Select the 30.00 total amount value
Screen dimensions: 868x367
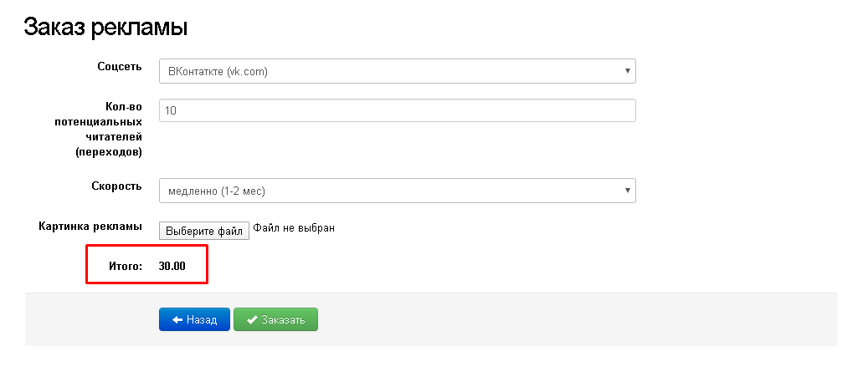click(x=172, y=267)
